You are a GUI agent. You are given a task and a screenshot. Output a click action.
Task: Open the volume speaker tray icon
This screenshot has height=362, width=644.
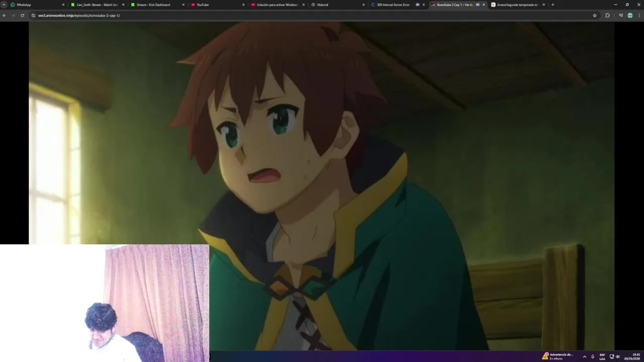[x=618, y=356]
